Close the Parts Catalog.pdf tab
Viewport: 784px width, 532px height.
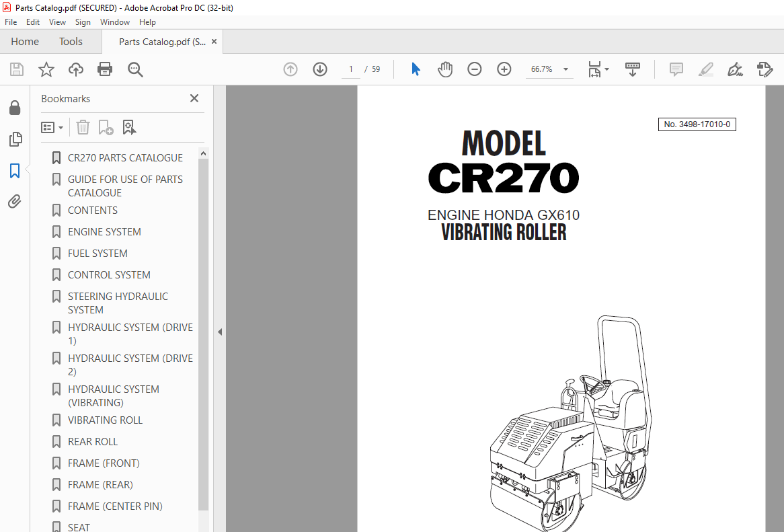(214, 42)
